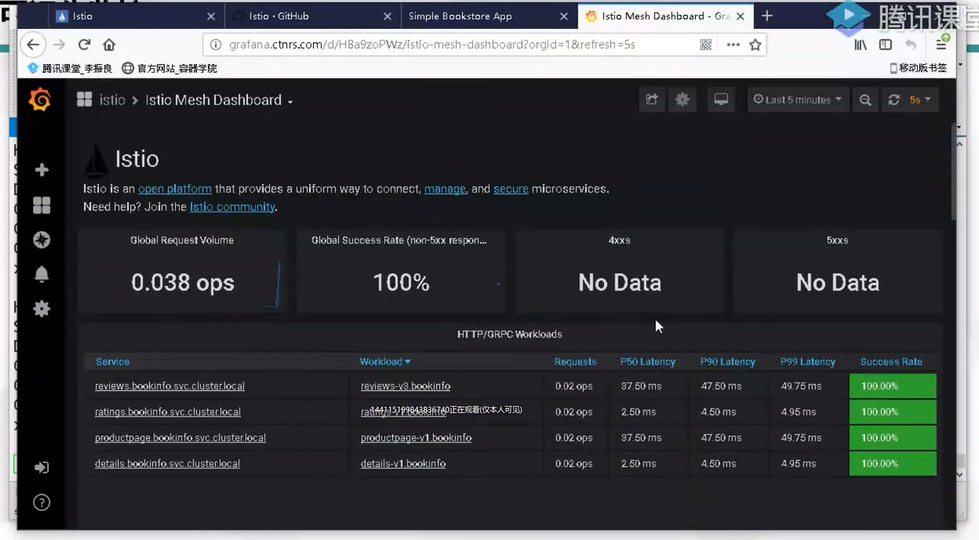Click the browser home icon
979x540 pixels.
109,44
